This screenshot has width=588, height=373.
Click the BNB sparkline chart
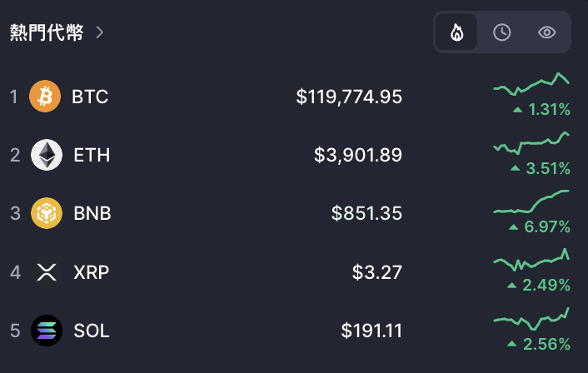pyautogui.click(x=531, y=201)
